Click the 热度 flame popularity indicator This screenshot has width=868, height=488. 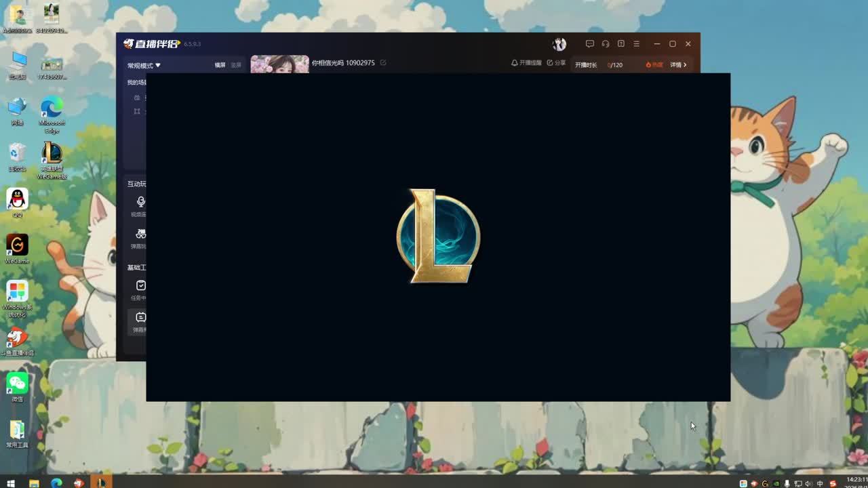click(654, 65)
